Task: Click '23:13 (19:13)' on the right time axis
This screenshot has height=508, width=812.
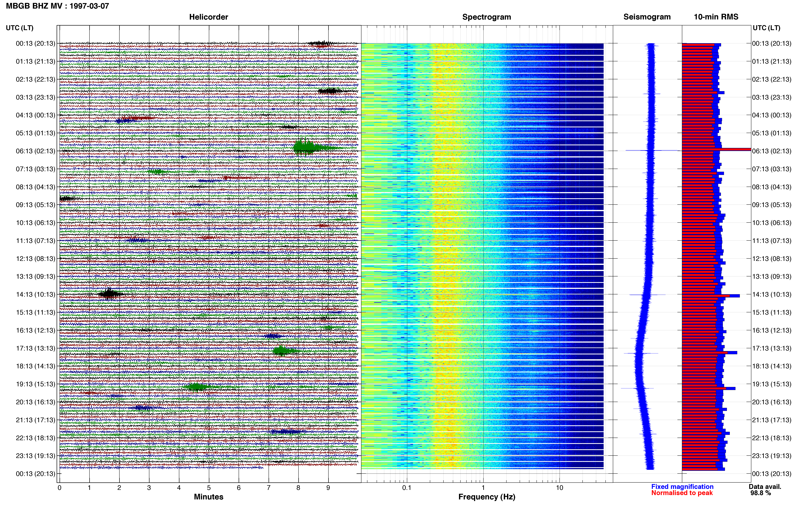Action: point(772,456)
